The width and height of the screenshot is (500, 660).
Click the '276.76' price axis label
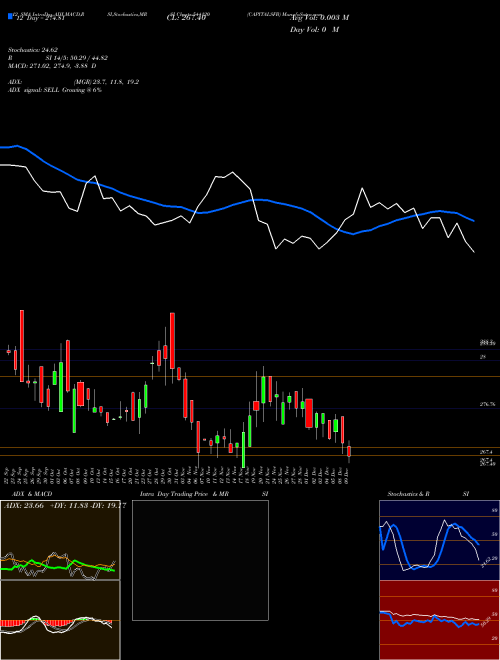click(488, 404)
